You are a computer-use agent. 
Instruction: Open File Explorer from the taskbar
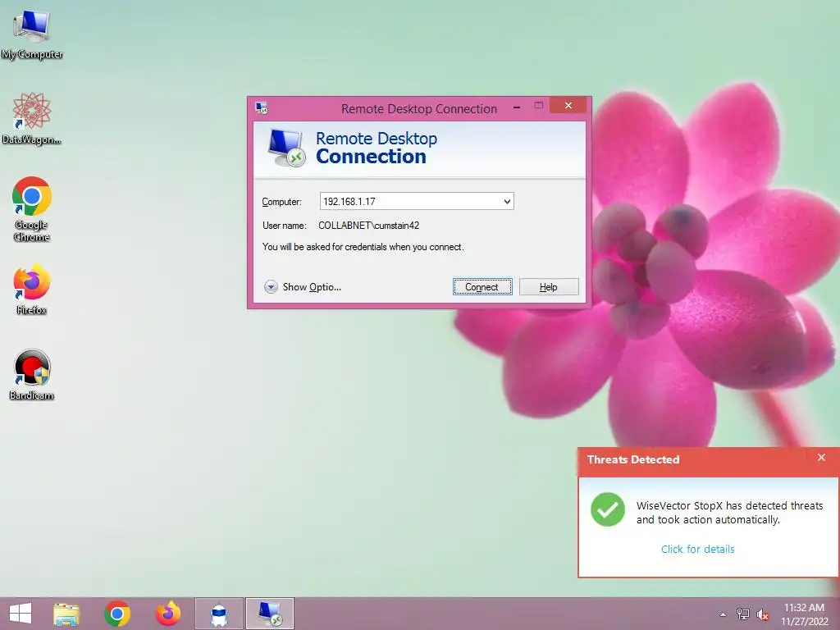tap(66, 614)
